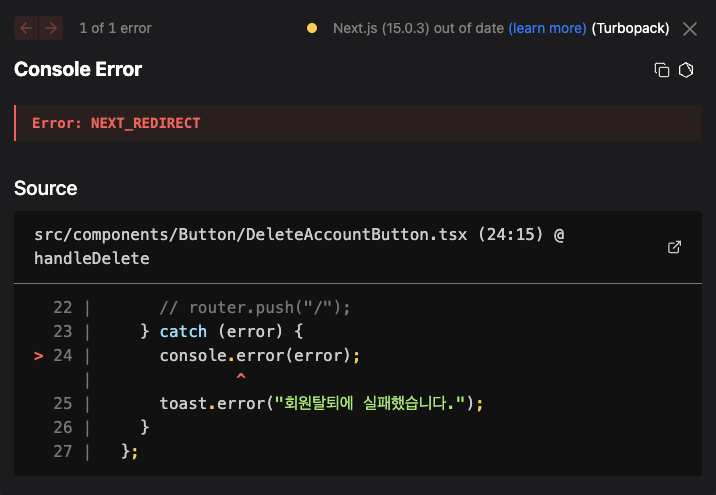
Task: Select the 'Error: NEXT_REDIRECT' message
Action: tap(116, 123)
